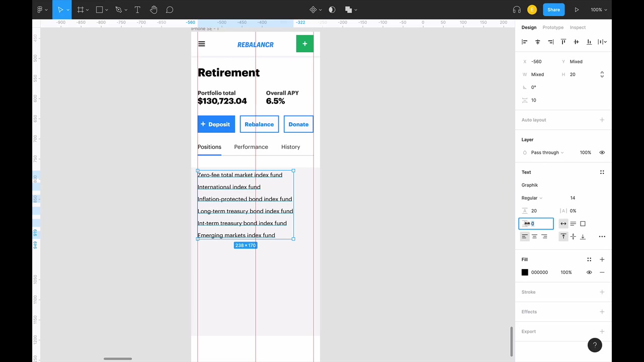Click the fill hex value 000000
Viewport: 644px width, 362px height.
pos(539,273)
